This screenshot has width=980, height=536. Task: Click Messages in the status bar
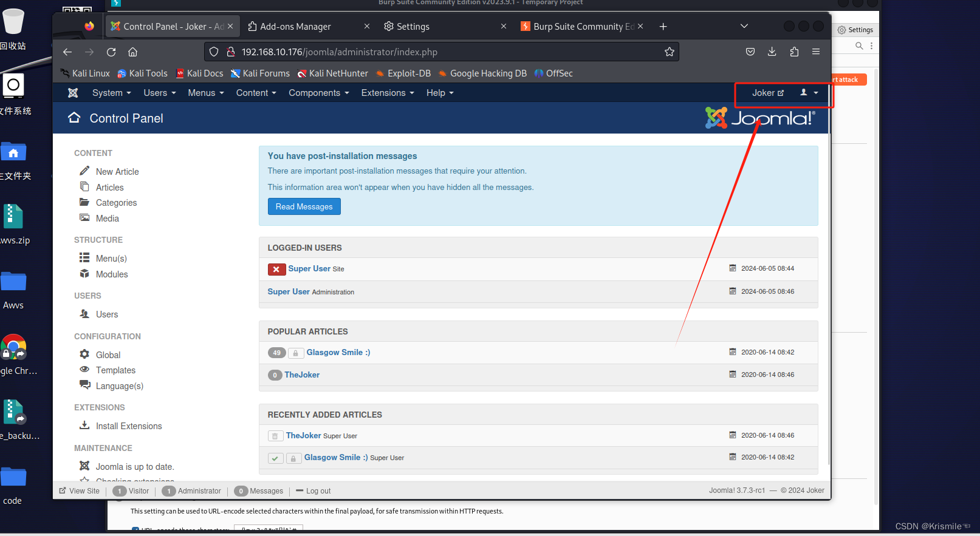click(x=266, y=491)
